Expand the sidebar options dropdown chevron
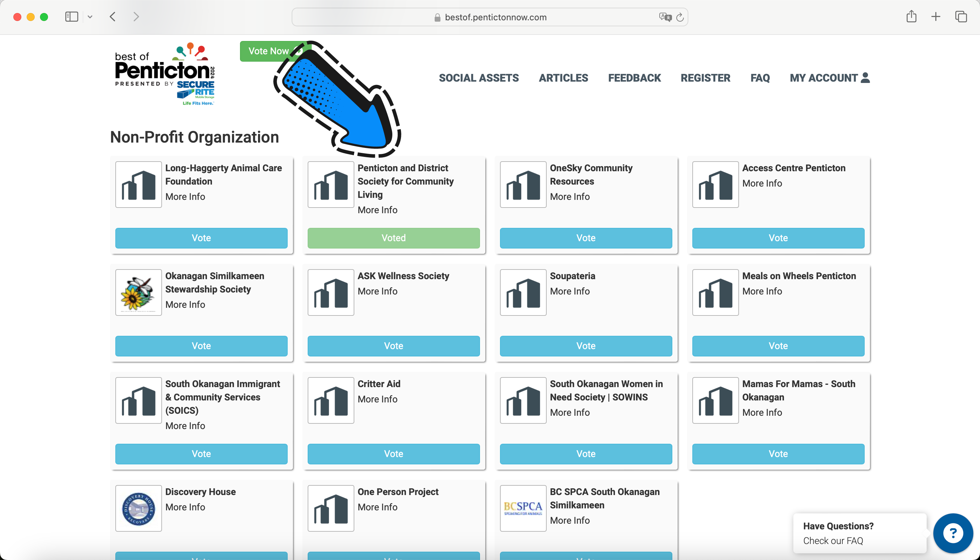 tap(90, 17)
